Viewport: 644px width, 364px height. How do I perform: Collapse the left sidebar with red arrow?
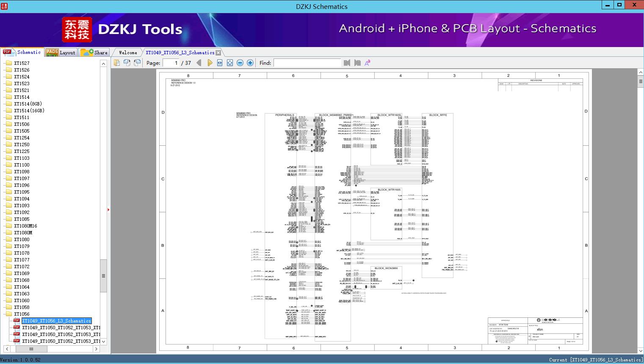(x=108, y=209)
